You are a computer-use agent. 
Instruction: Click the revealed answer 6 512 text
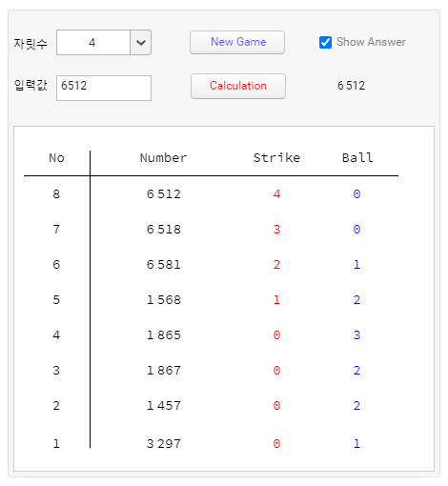click(x=351, y=86)
